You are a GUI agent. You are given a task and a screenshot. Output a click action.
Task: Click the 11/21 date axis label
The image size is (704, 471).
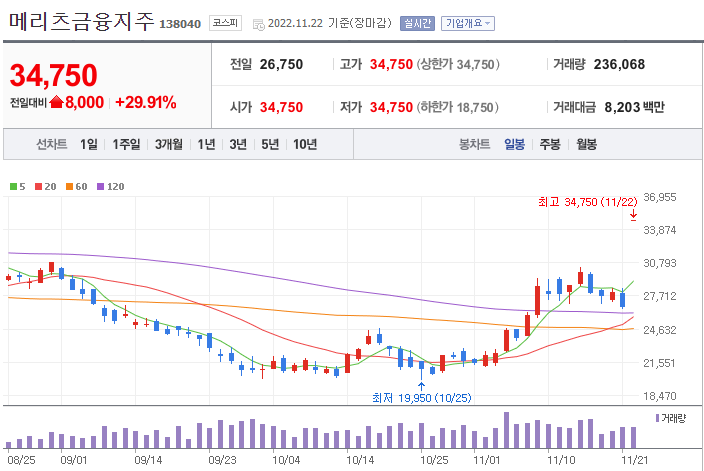[635, 460]
